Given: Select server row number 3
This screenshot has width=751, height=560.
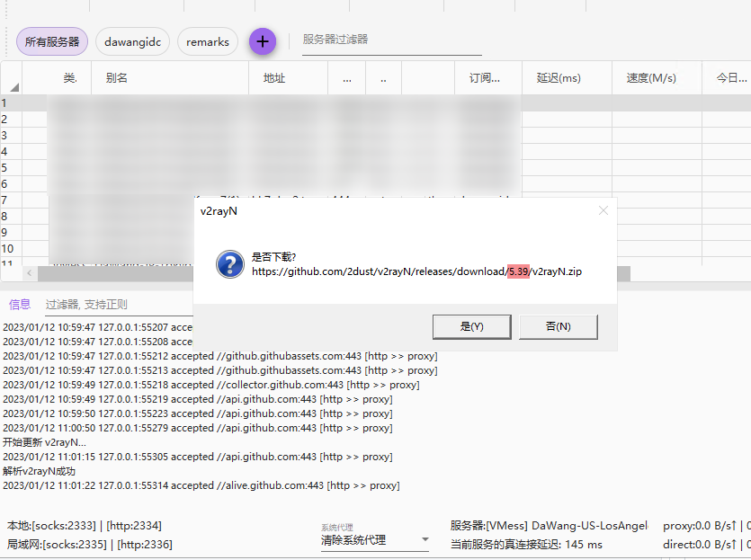Looking at the screenshot, I should [x=376, y=136].
